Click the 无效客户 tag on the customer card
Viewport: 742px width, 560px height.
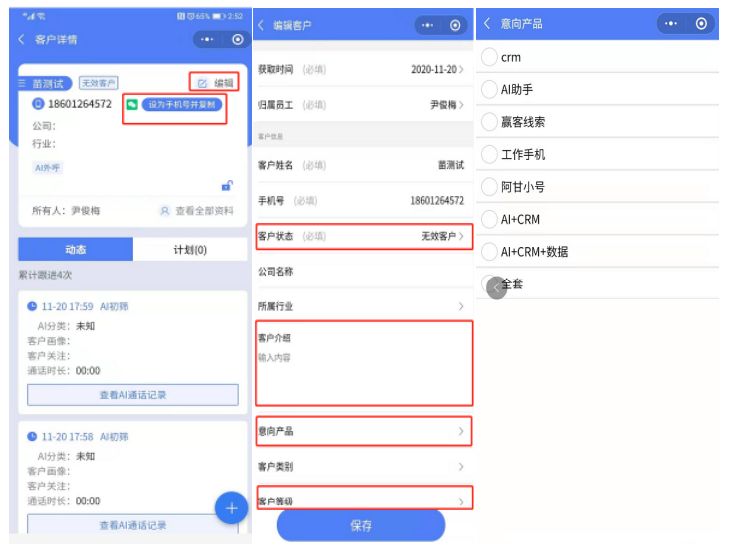point(98,83)
